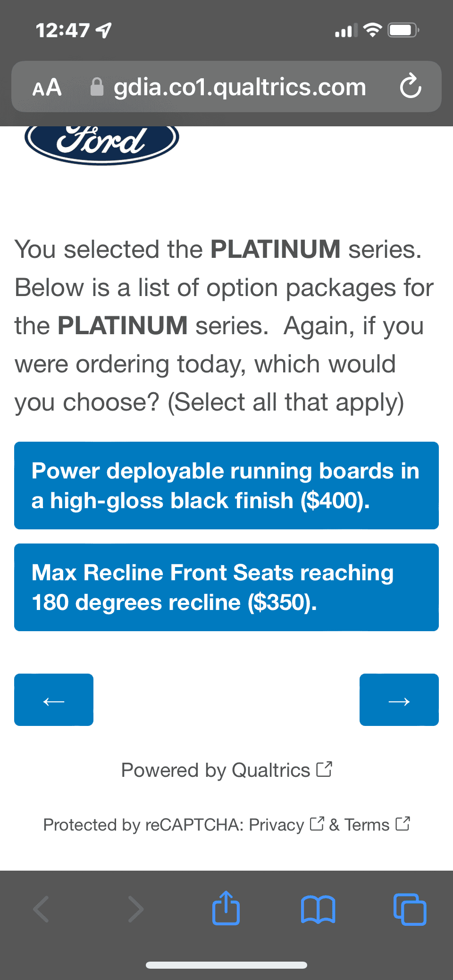Open Safari bookmarks book icon
This screenshot has height=980, width=453.
click(318, 909)
